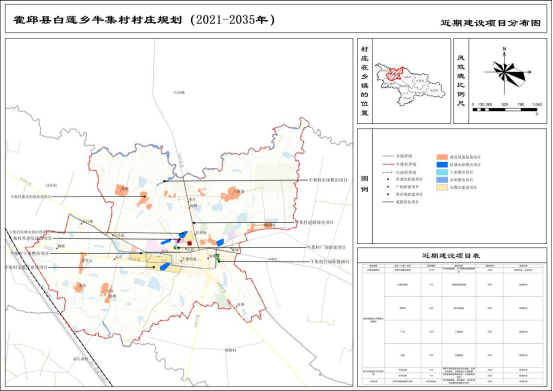Pick the dark blue pond legend swatch
This screenshot has height=391, width=553.
(442, 165)
